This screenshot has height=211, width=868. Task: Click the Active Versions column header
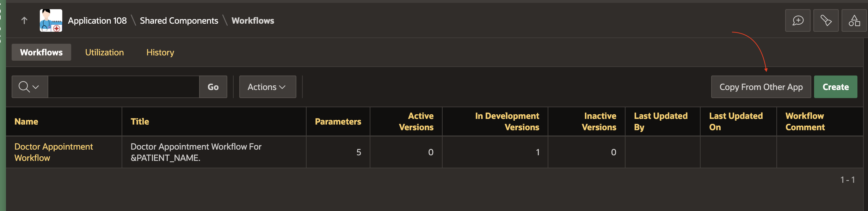click(416, 122)
